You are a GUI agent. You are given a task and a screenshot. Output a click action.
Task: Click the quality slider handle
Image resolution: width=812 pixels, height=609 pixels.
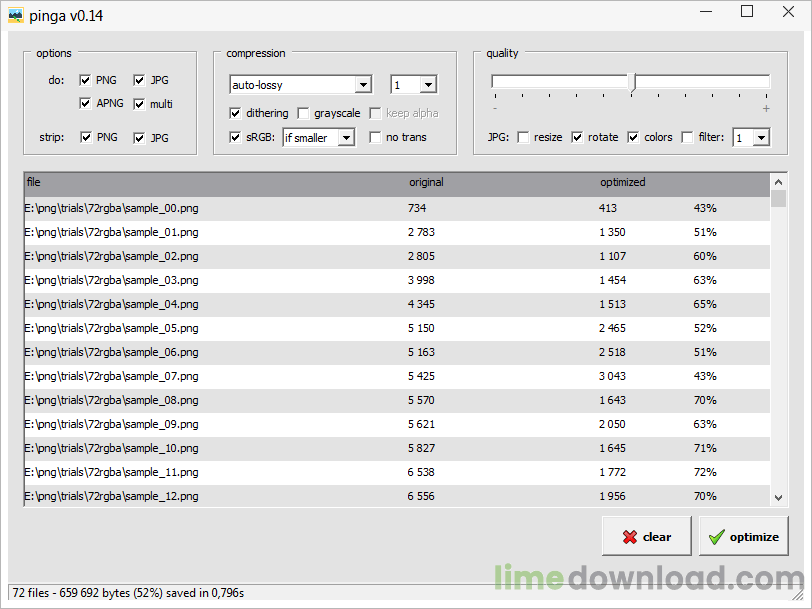pyautogui.click(x=632, y=83)
